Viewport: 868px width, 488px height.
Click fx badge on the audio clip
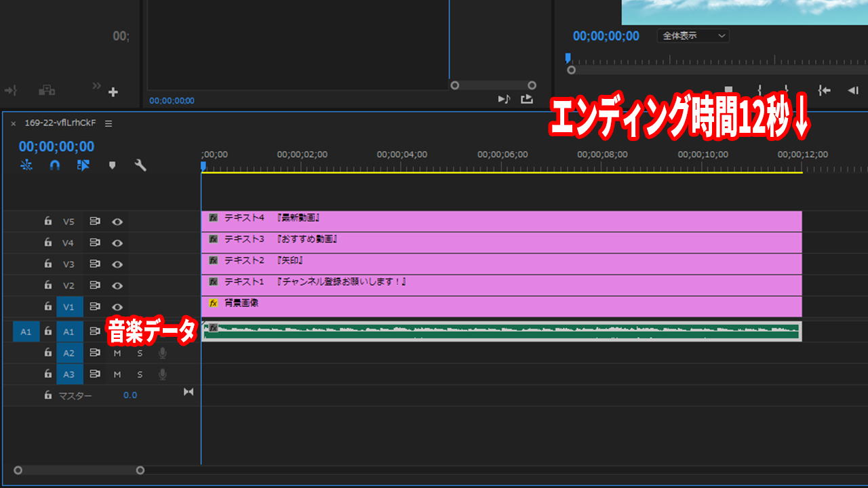coord(213,327)
